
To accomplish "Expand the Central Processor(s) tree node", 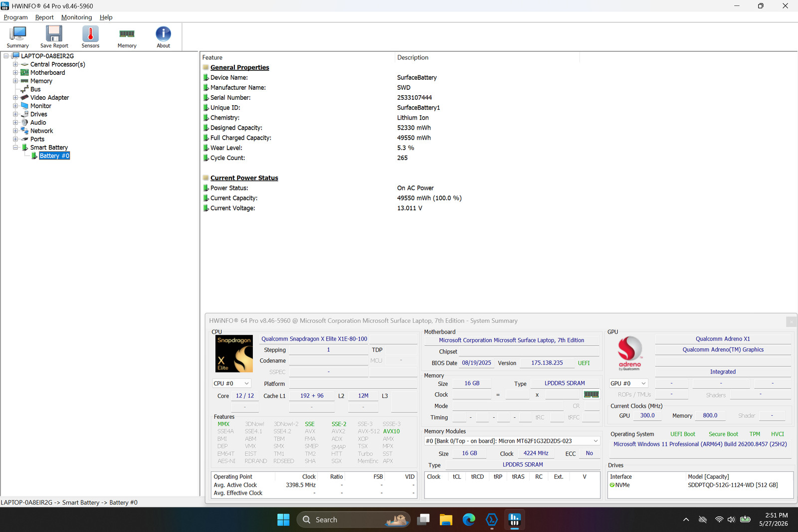I will click(x=15, y=64).
